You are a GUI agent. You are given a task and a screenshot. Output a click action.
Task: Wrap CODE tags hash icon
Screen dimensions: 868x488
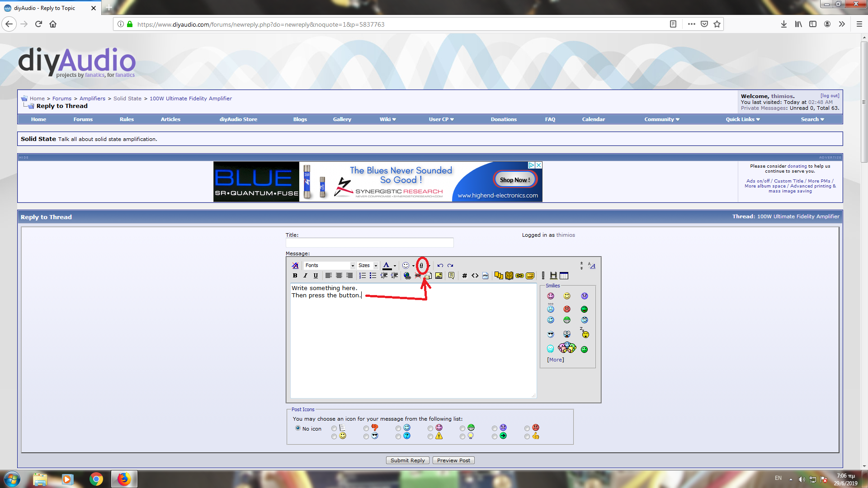(464, 276)
